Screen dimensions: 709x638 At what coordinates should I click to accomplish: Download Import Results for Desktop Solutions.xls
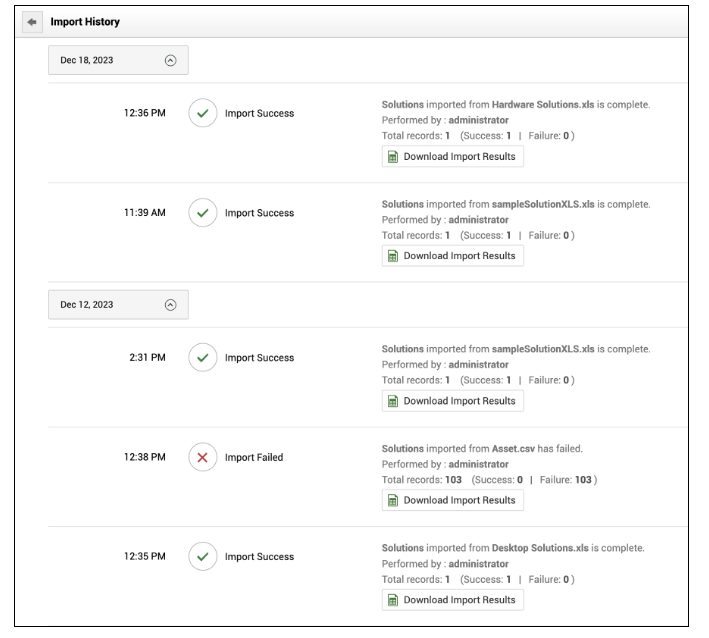(x=452, y=600)
